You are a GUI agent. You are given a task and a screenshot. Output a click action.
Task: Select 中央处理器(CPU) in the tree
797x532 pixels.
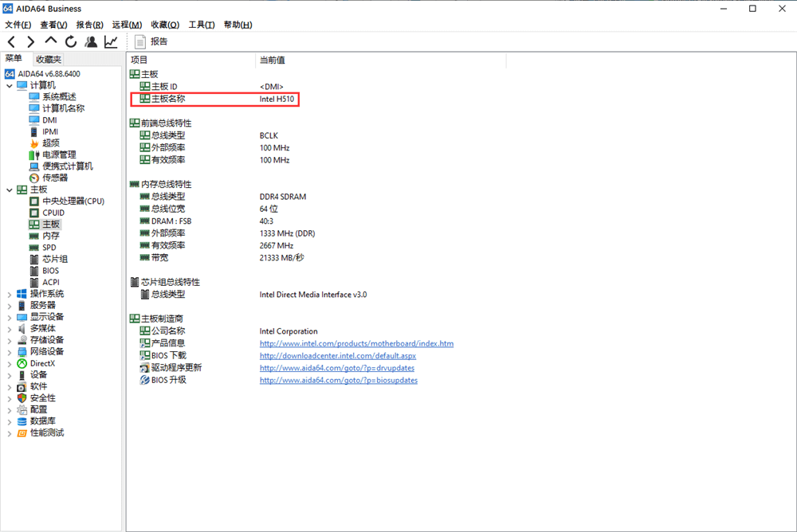pyautogui.click(x=73, y=201)
